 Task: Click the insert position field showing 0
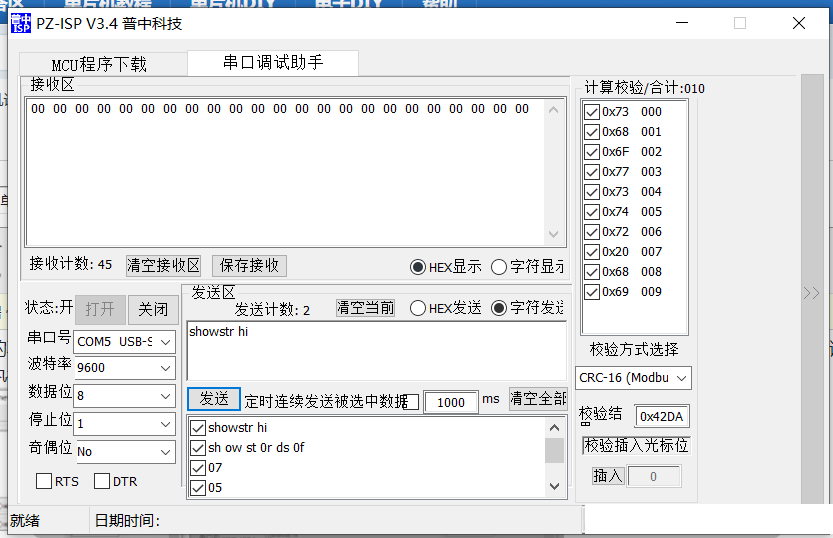(x=654, y=476)
